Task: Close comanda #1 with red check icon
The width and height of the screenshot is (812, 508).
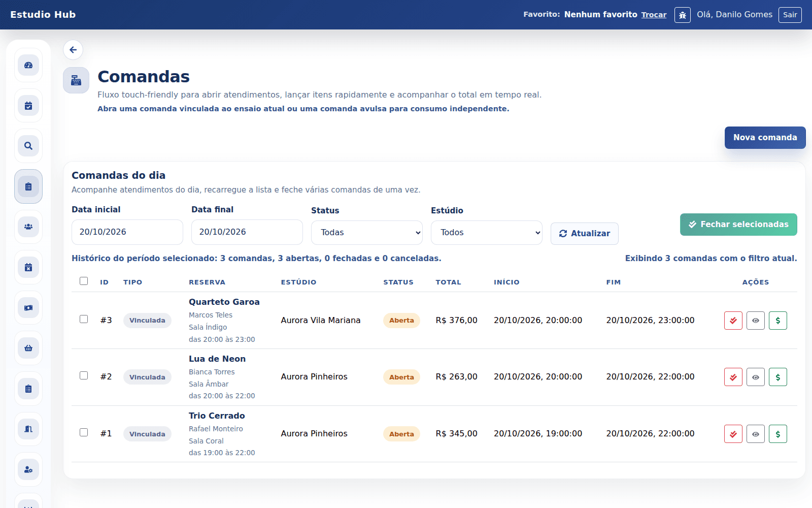Action: pos(733,434)
